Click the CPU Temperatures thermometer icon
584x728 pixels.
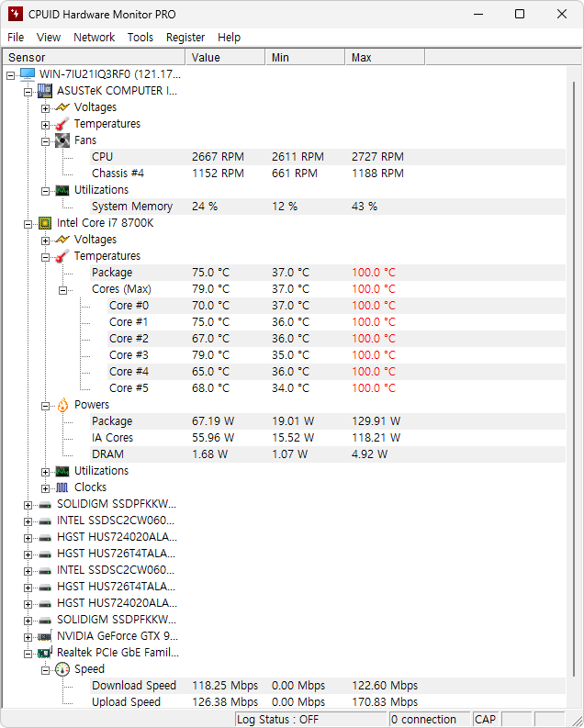(x=62, y=256)
